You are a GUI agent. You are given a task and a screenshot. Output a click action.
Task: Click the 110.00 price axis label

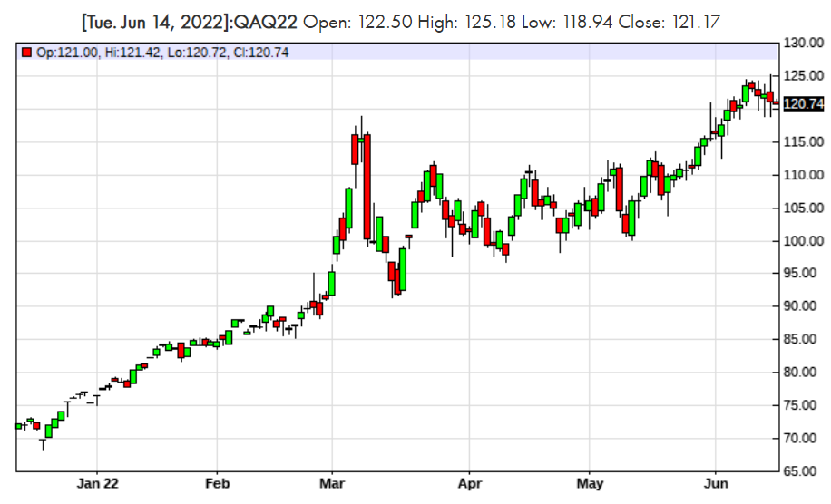(804, 175)
